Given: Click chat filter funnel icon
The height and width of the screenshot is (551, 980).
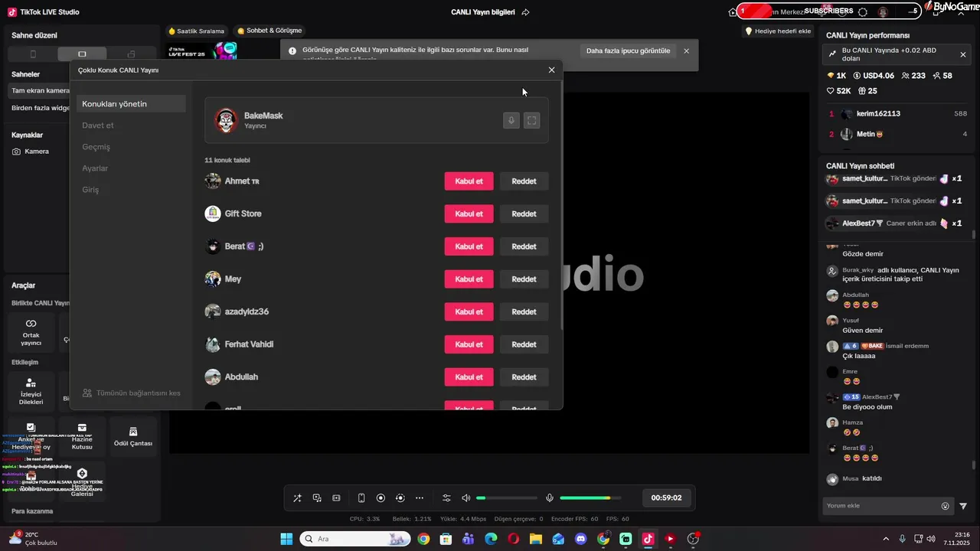Looking at the screenshot, I should [x=963, y=506].
